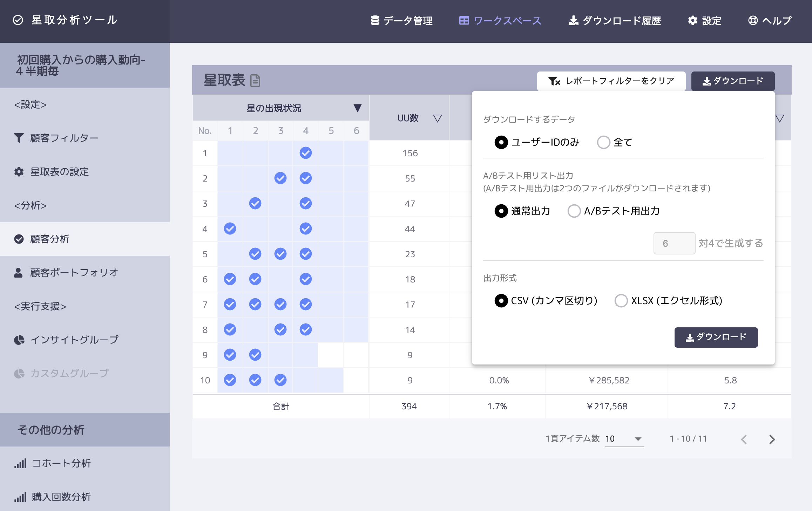
Task: Open データ管理 from the top navigation
Action: point(401,21)
